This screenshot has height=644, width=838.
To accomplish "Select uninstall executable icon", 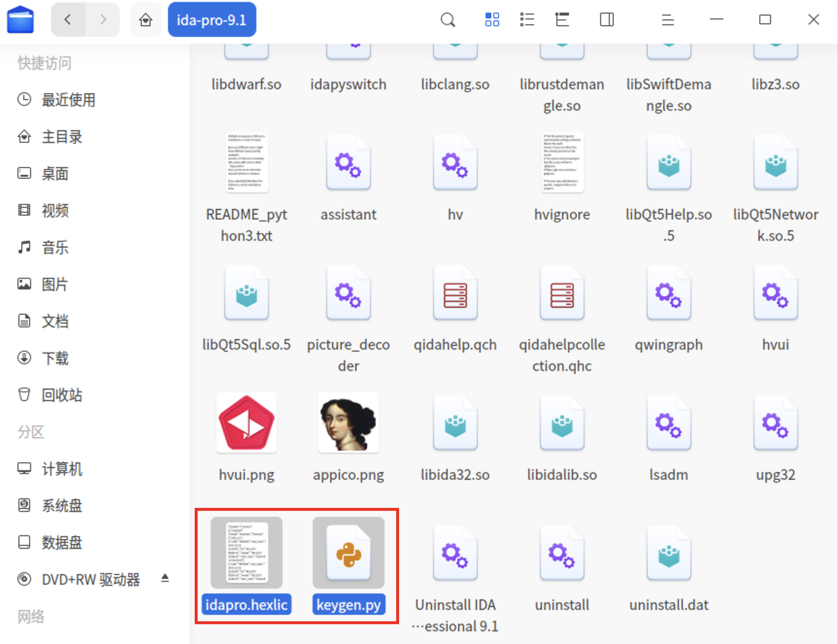I will coord(562,553).
